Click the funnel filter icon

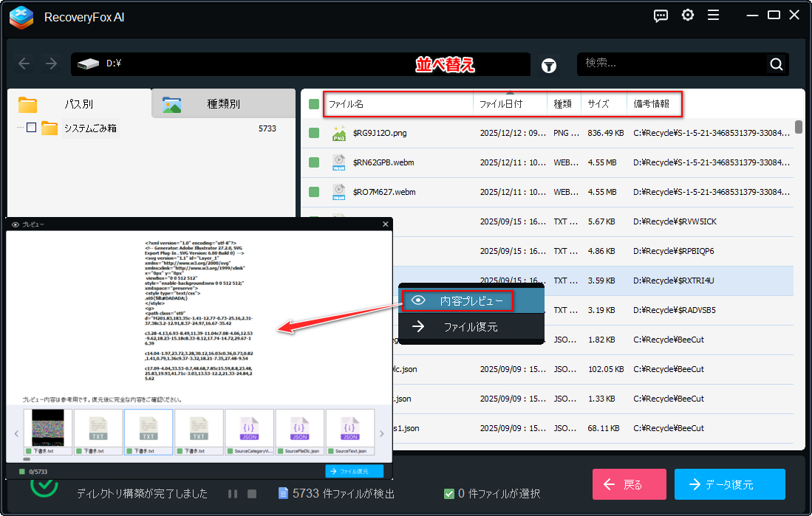tap(549, 65)
